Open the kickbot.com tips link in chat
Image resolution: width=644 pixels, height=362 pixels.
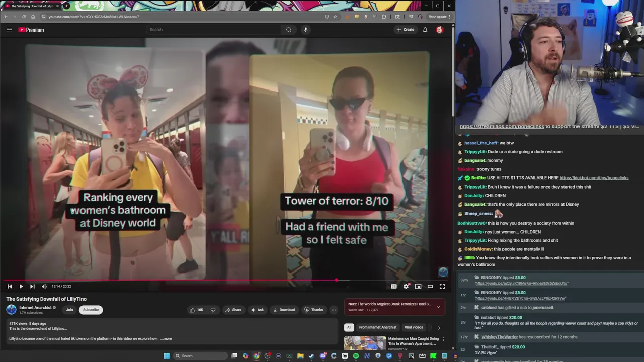coord(594,178)
